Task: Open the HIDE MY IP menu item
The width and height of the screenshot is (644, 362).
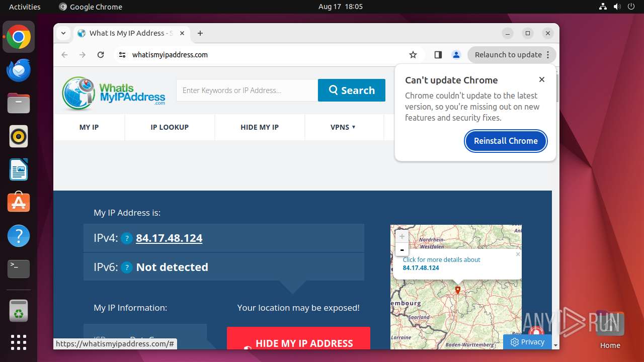Action: point(260,127)
